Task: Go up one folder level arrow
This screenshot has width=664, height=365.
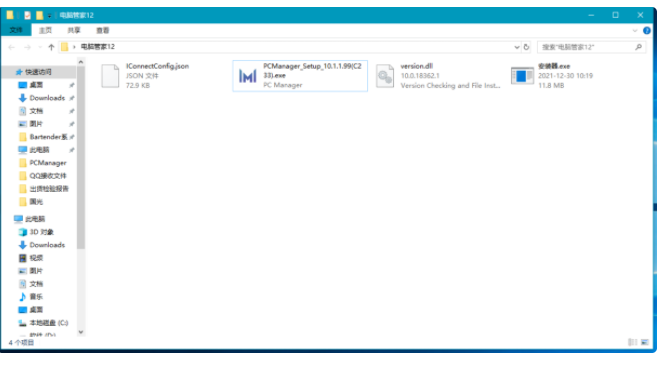Action: [51, 47]
